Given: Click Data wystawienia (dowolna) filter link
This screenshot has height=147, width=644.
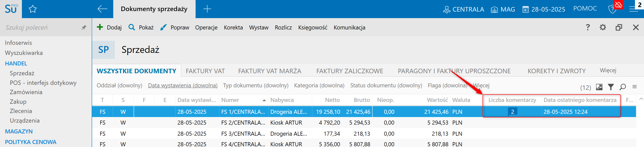Looking at the screenshot, I should click(182, 86).
